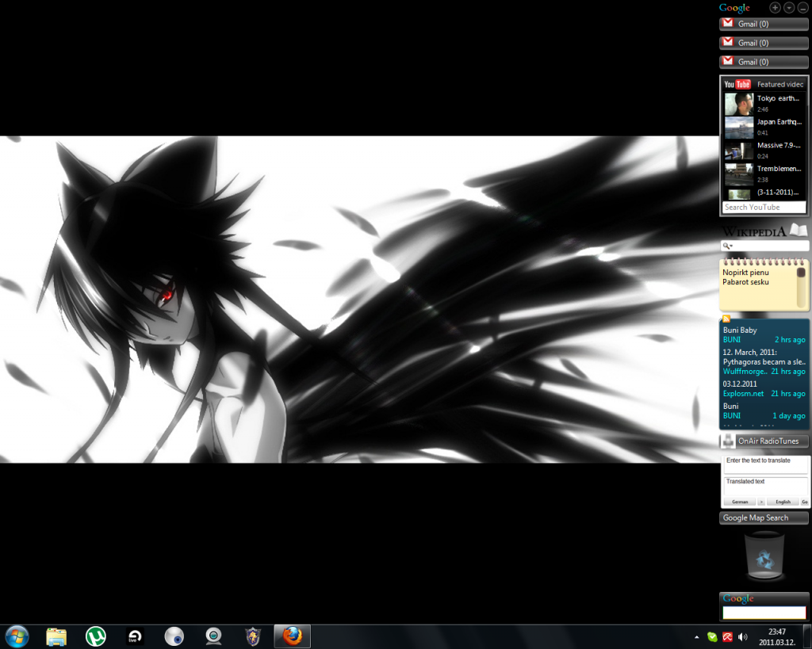Image resolution: width=812 pixels, height=649 pixels.
Task: Click the notepad gadget scrollbar thumb
Action: click(x=801, y=273)
